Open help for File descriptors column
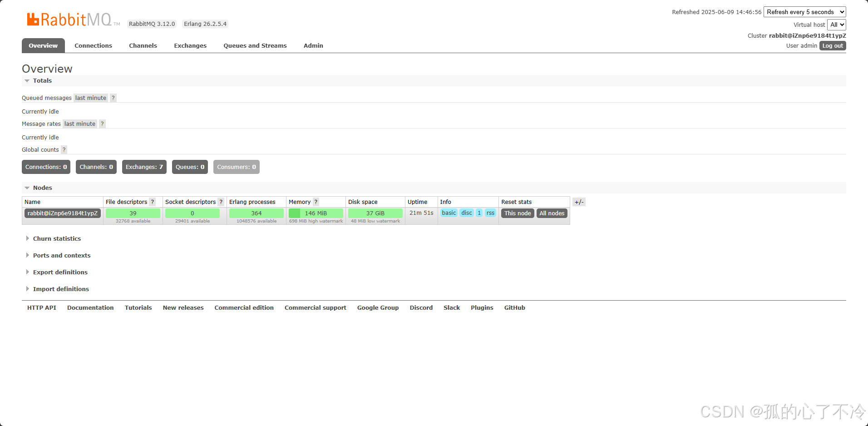The height and width of the screenshot is (426, 868). click(153, 202)
